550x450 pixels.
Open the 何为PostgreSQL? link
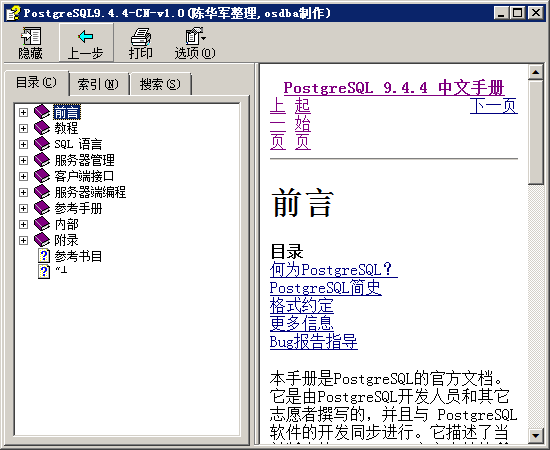[x=334, y=269]
